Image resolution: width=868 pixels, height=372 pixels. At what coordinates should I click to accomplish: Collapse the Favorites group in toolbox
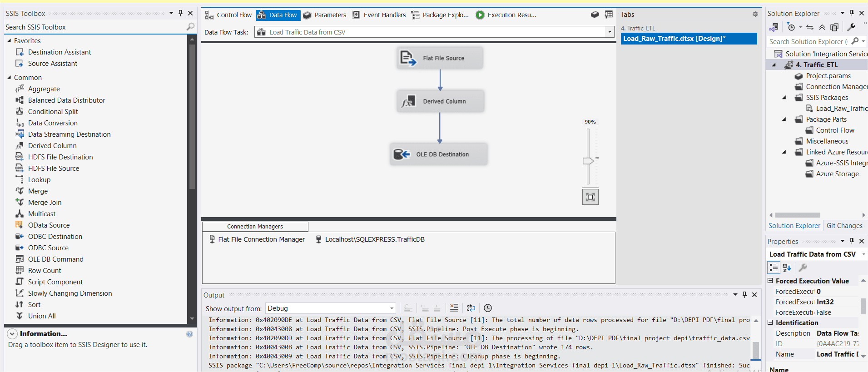tap(9, 41)
